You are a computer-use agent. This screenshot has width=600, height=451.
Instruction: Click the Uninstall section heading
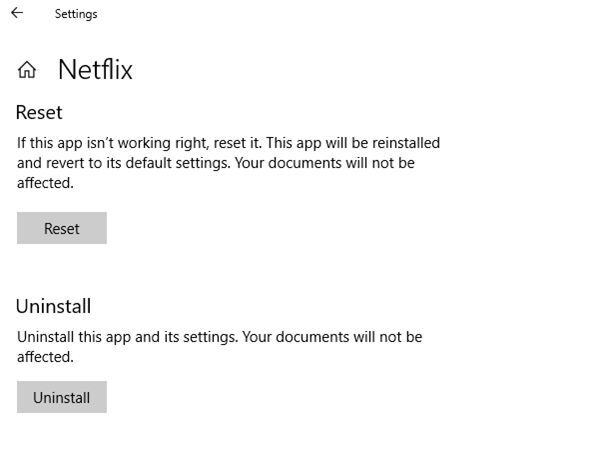point(54,306)
